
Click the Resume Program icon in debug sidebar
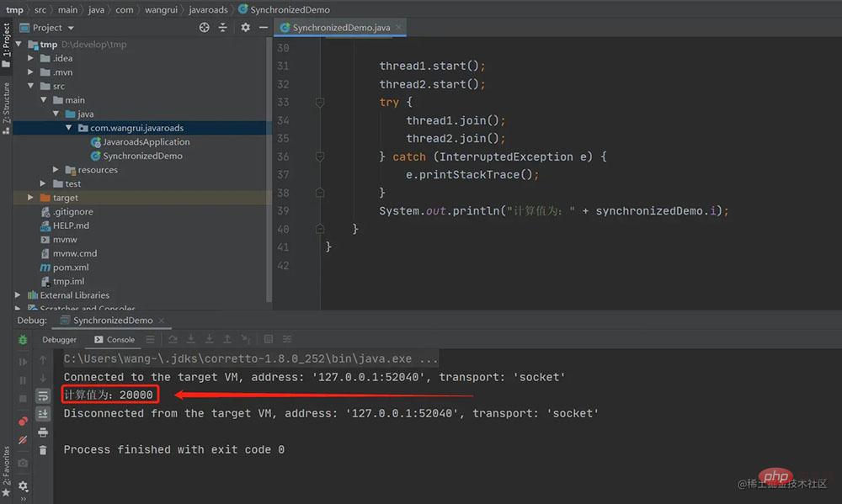point(23,362)
